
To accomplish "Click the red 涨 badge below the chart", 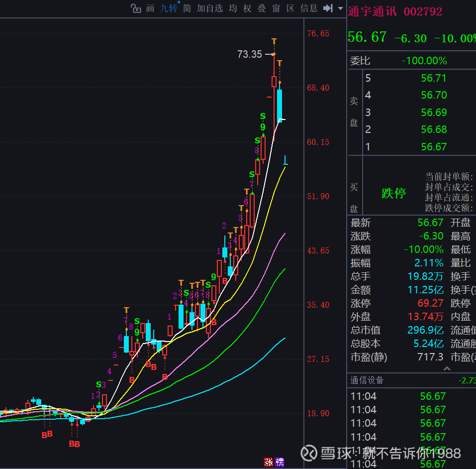I will pos(269,462).
